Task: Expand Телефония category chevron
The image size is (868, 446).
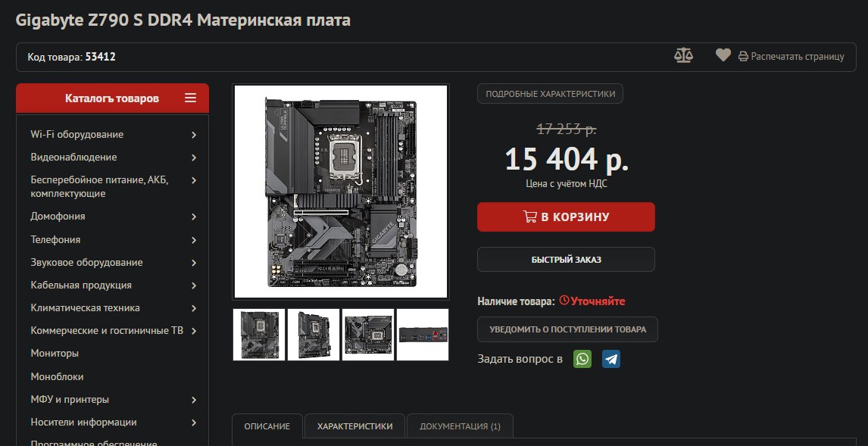Action: (194, 240)
